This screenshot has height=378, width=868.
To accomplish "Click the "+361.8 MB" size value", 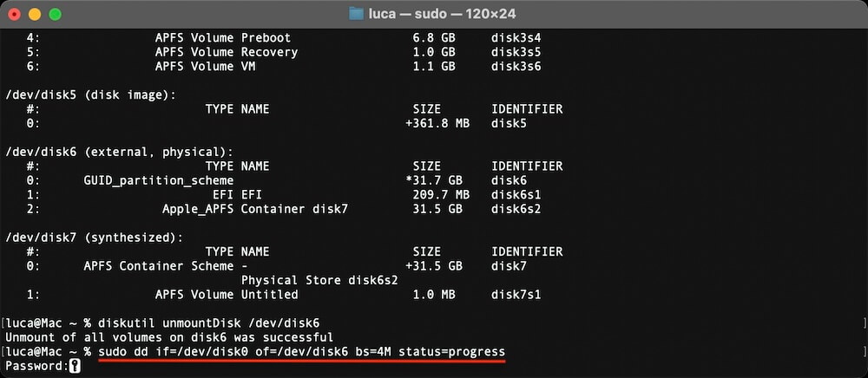I will coord(437,123).
